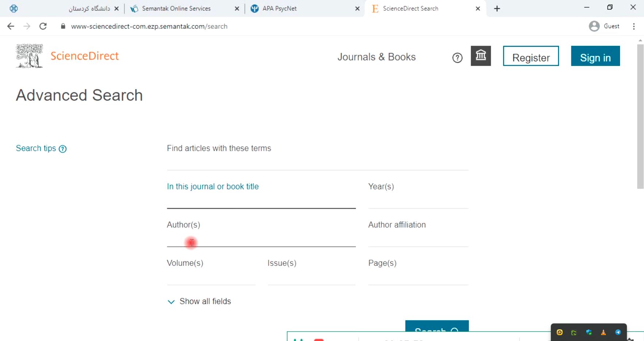Screen dimensions: 644x341
Task: Open the ScienceDirect home wordmark link
Action: click(x=84, y=56)
